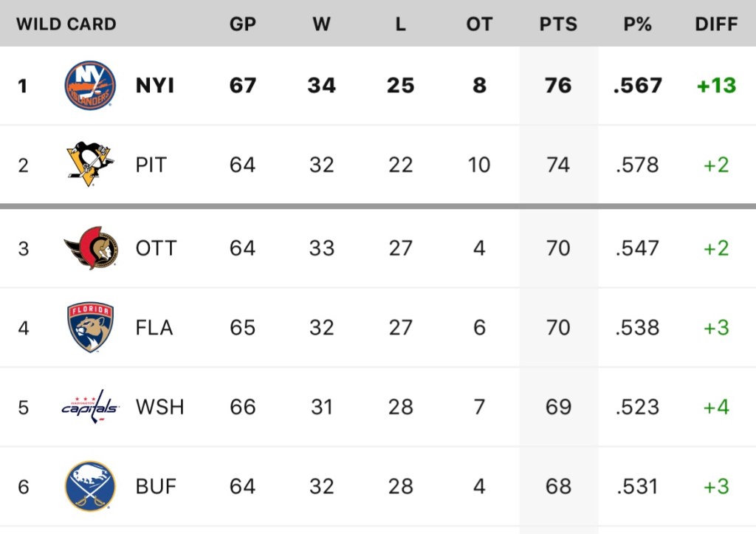The height and width of the screenshot is (534, 756).
Task: Sort by DIFF column header
Action: pos(716,24)
